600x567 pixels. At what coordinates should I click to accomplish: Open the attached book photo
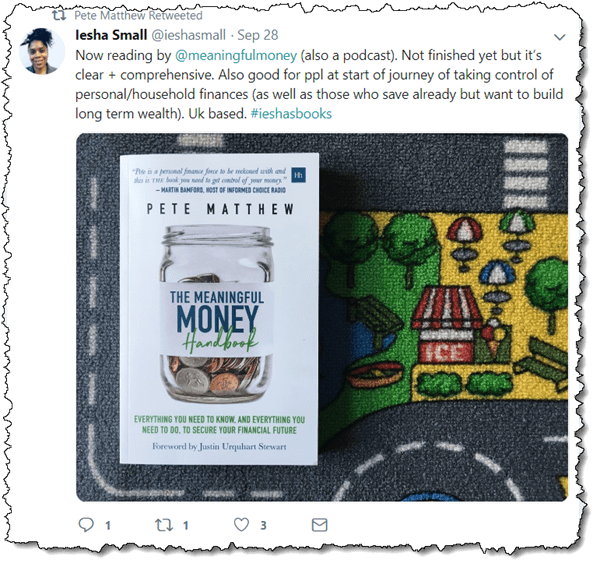(x=322, y=317)
